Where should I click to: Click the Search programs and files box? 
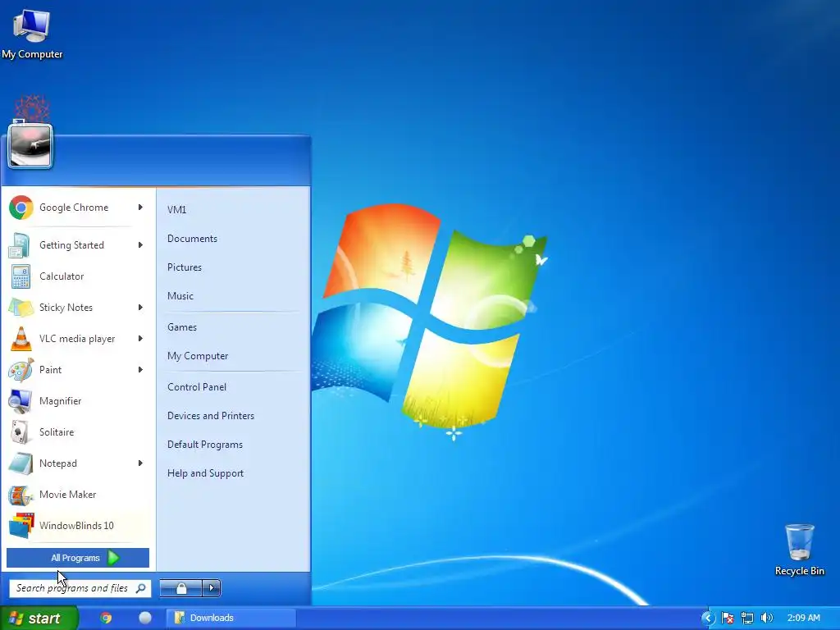[x=80, y=588]
